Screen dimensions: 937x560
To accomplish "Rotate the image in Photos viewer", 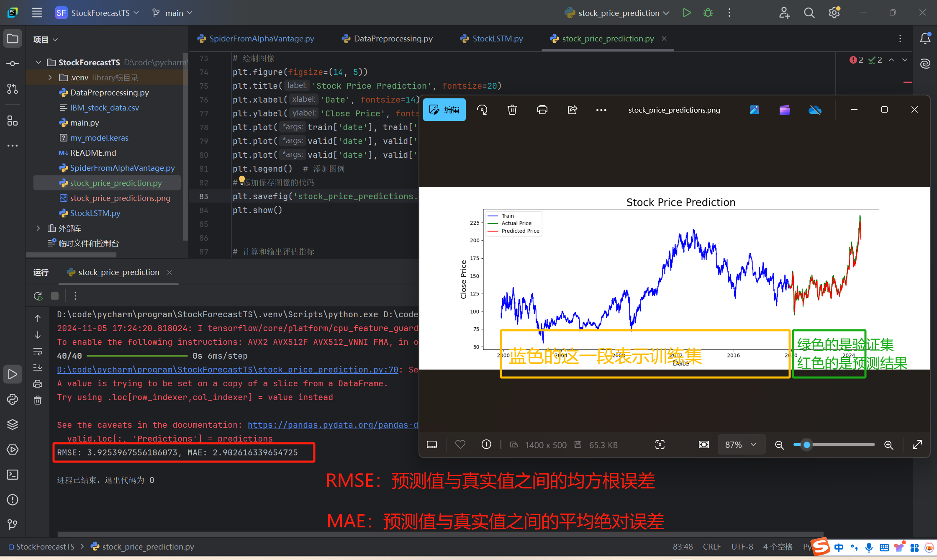I will click(482, 109).
